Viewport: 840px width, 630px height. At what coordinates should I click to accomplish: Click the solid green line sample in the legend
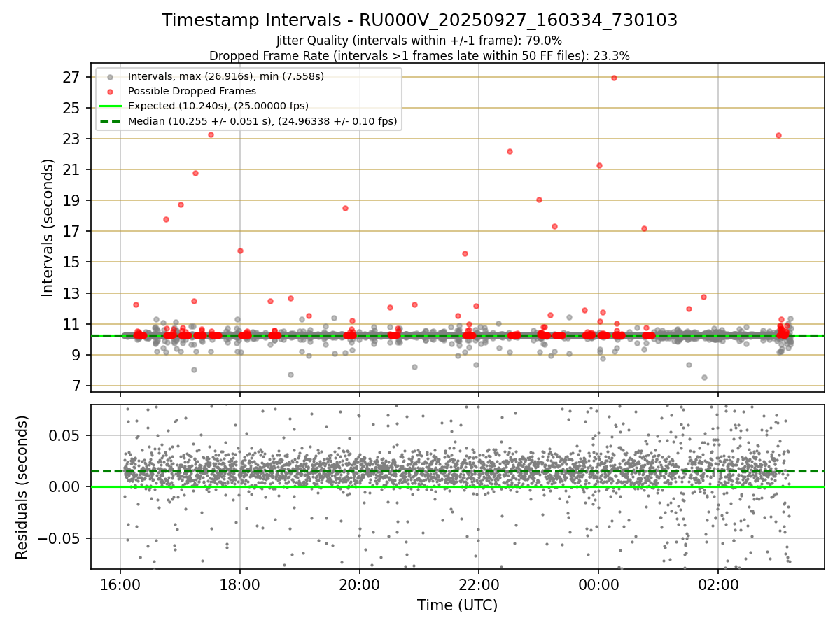click(110, 106)
